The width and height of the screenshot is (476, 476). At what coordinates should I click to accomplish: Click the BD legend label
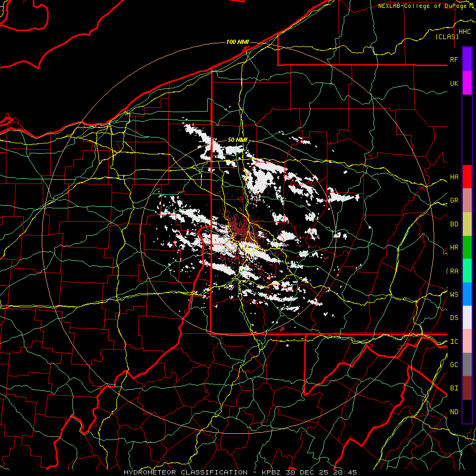(x=454, y=224)
